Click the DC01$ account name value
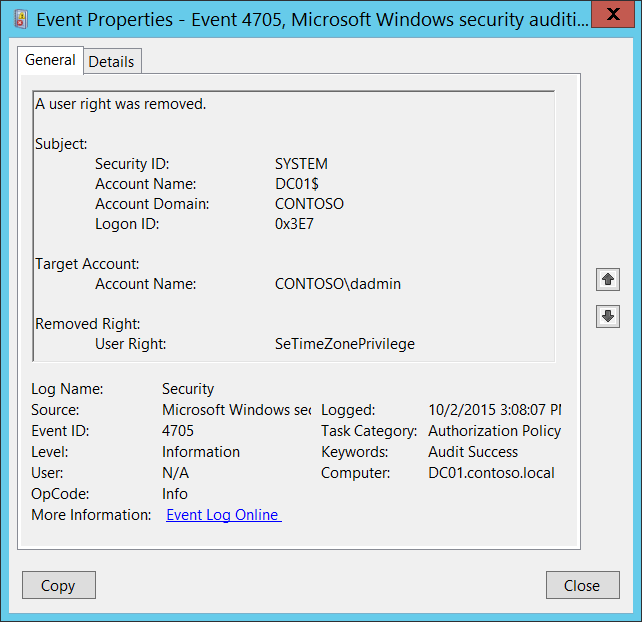The height and width of the screenshot is (622, 642). point(298,184)
